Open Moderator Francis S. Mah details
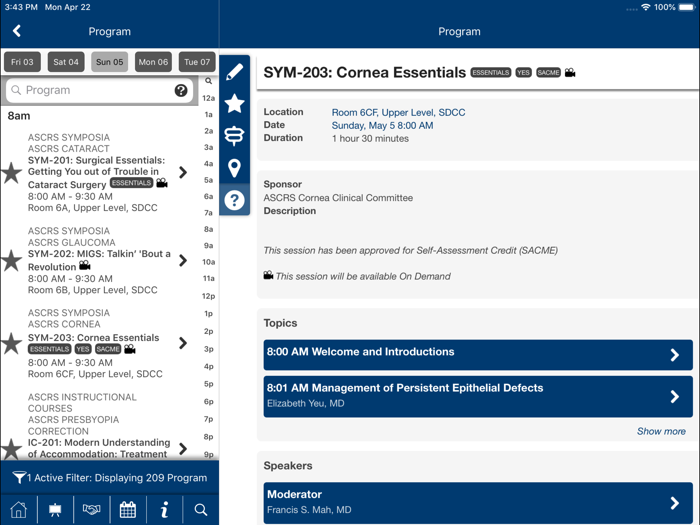 click(477, 502)
